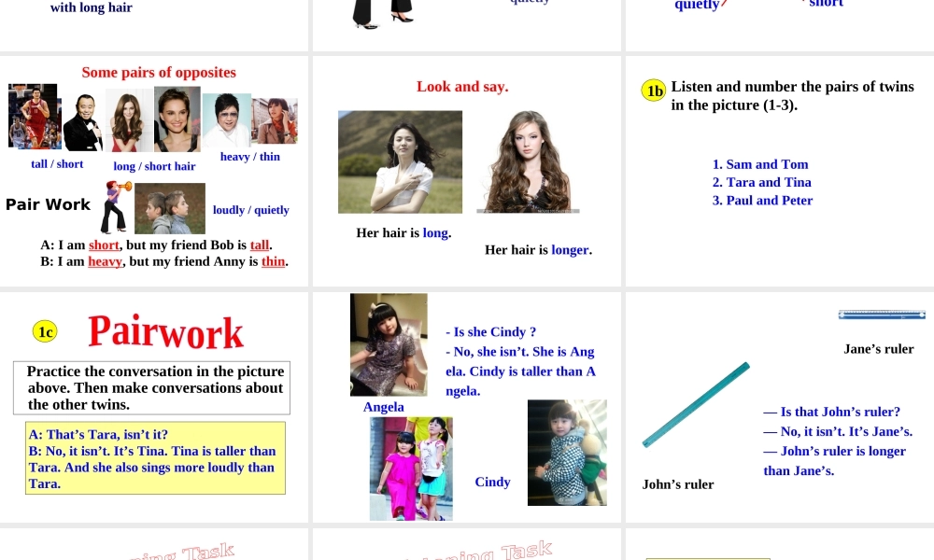
Task: Select '1. Sam and Tom' list item
Action: tap(760, 164)
